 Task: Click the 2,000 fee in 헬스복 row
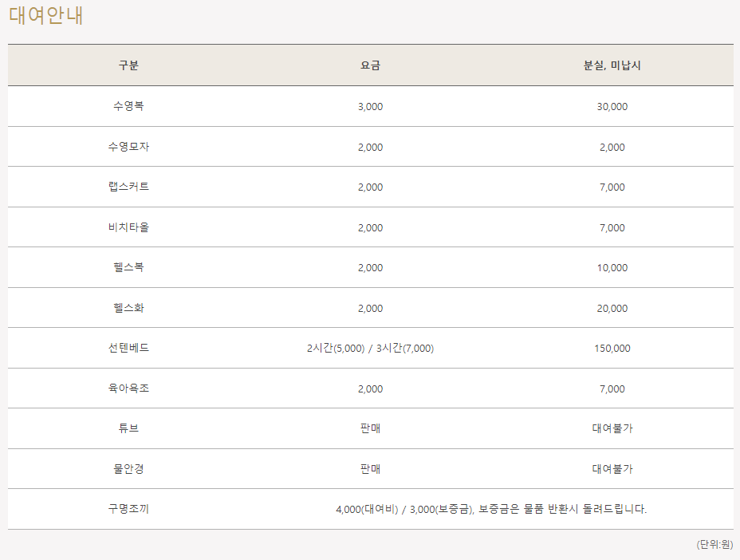371,268
